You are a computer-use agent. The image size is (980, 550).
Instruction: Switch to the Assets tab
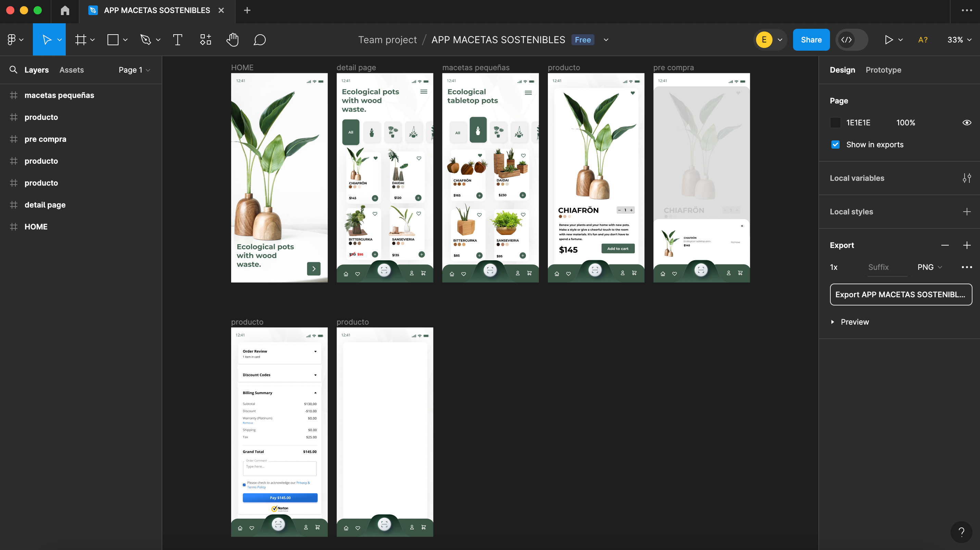click(72, 70)
